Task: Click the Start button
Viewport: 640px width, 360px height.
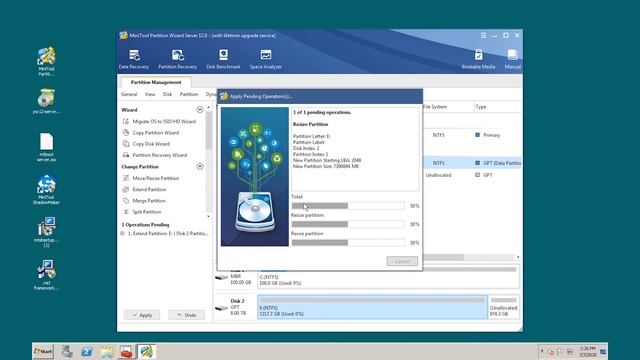Action: [x=43, y=351]
